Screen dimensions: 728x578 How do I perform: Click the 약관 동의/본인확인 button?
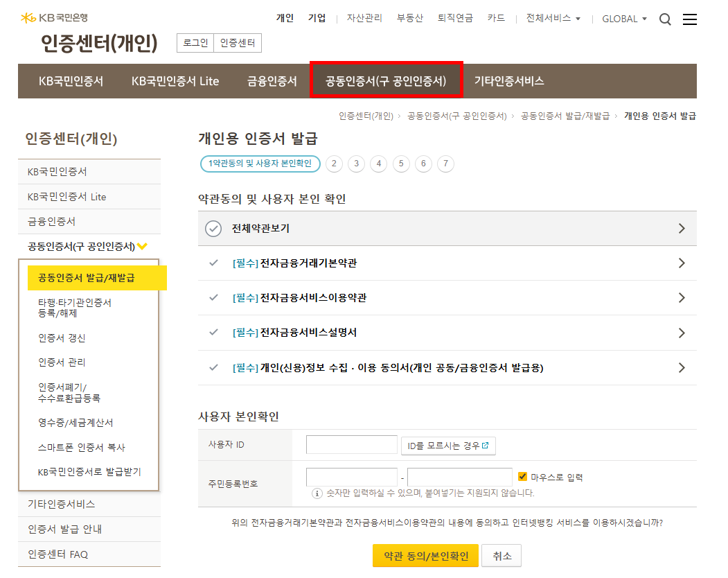[x=425, y=556]
